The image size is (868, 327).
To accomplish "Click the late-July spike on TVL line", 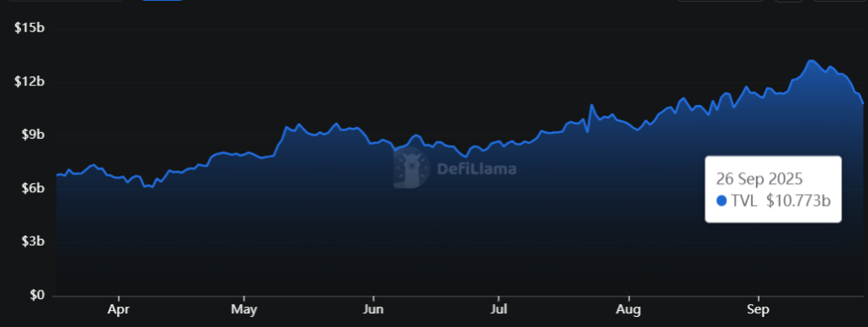I will 591,104.
